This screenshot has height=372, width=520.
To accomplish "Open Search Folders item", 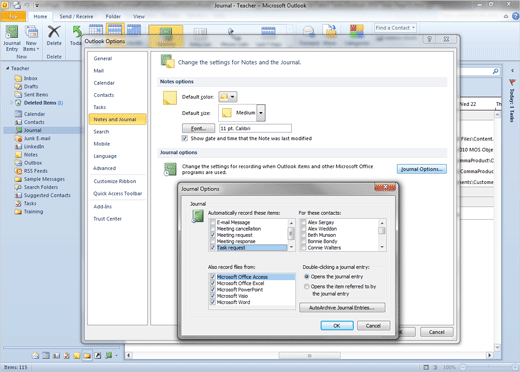I will point(41,187).
